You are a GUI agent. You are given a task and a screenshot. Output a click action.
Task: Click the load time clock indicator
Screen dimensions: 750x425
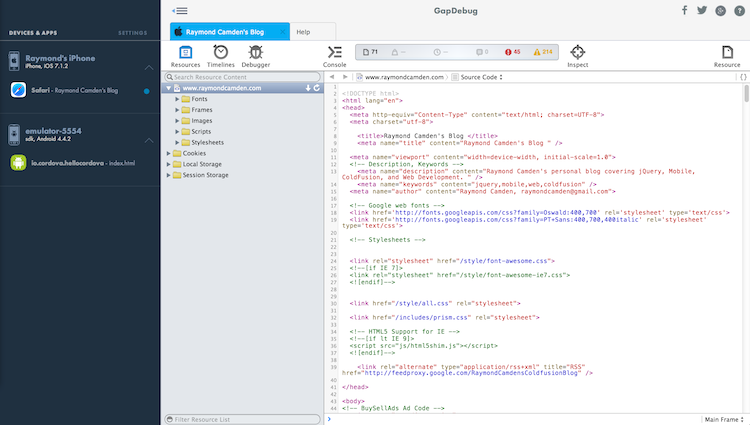pos(441,52)
